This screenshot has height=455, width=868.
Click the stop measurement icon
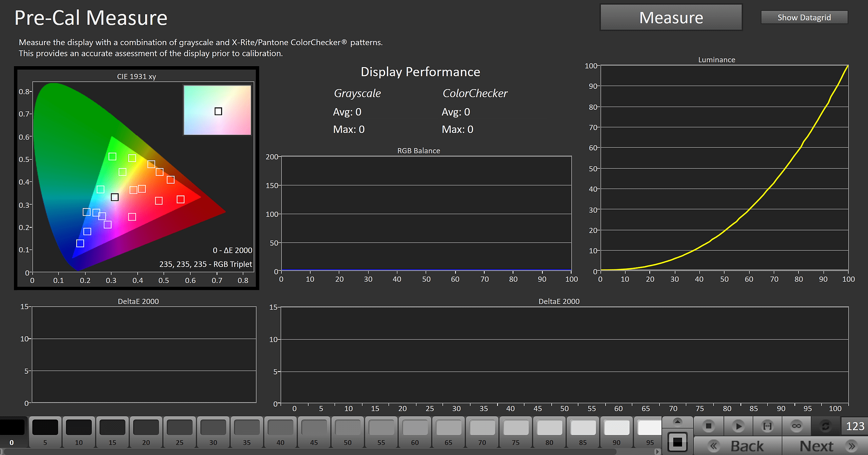708,426
